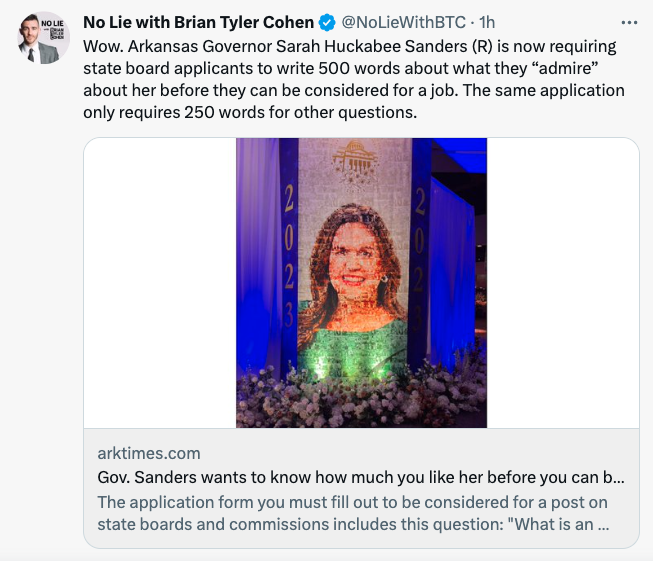Click the "The application form you must fill" description
Screen dimensions: 653x561
(x=353, y=513)
